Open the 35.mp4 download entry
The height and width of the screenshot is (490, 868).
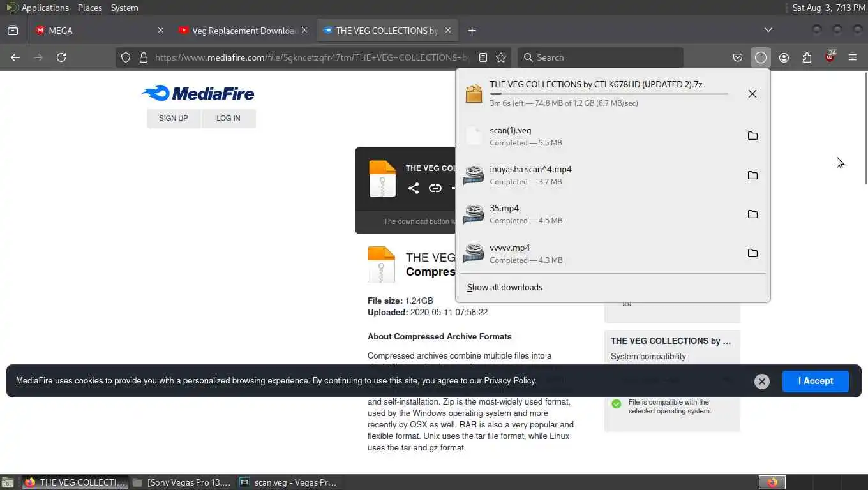click(600, 214)
